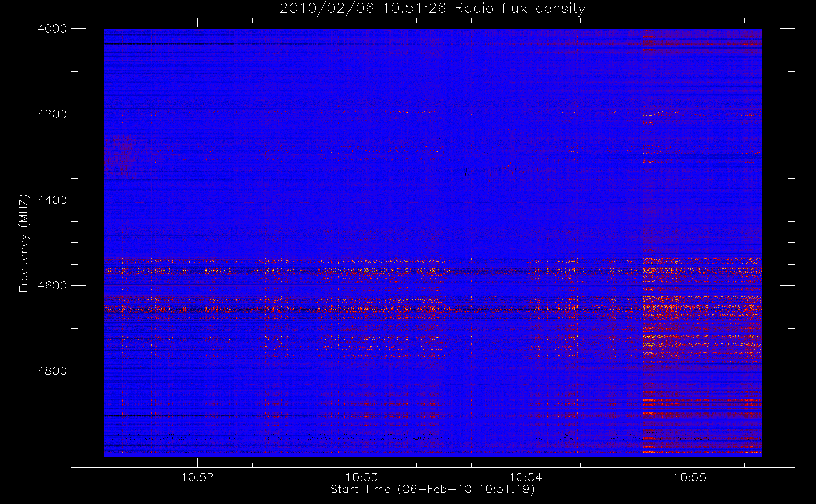Click the 10:54 time tick label
This screenshot has height=504, width=816.
coord(526,477)
